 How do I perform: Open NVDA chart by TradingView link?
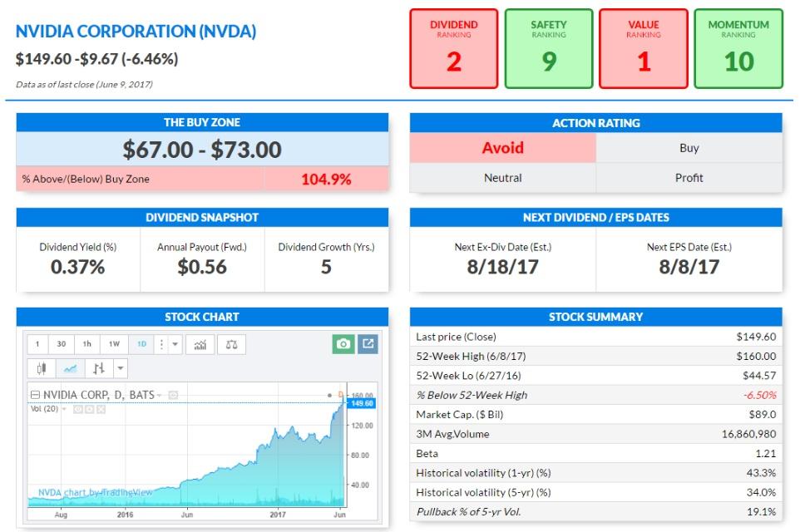(x=96, y=493)
